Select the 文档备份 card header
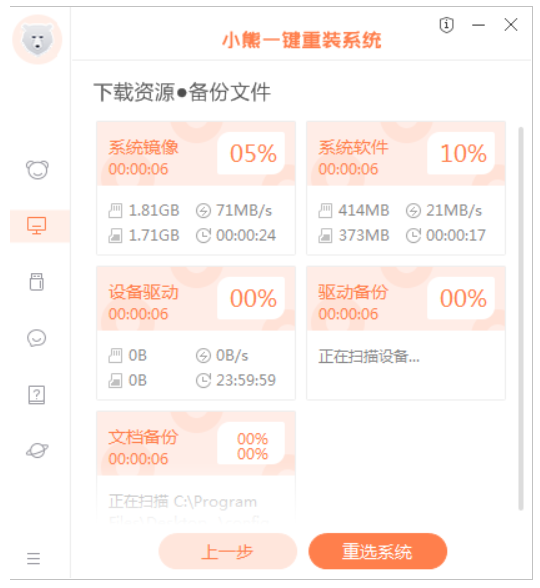The width and height of the screenshot is (540, 588). [196, 443]
